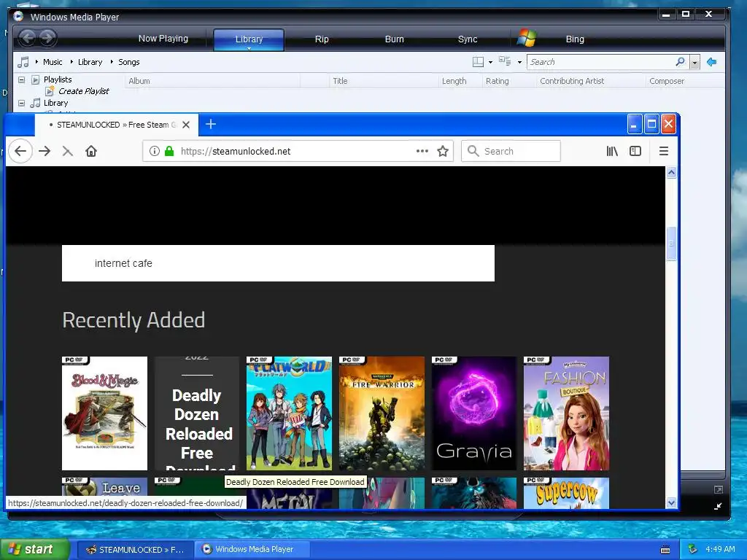Click the browser Search box
Viewport: 747px width, 560px height.
tap(511, 151)
